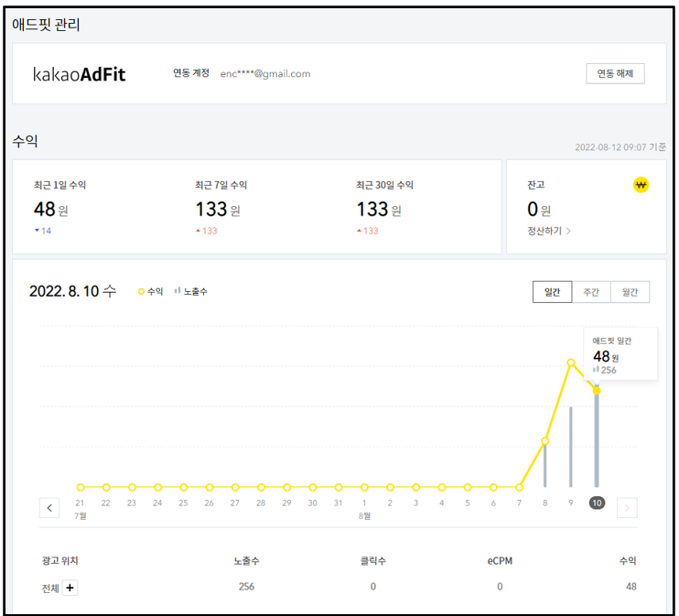Click the 잔고 balance 0 원
Image resolution: width=679 pixels, height=616 pixels.
(x=539, y=210)
